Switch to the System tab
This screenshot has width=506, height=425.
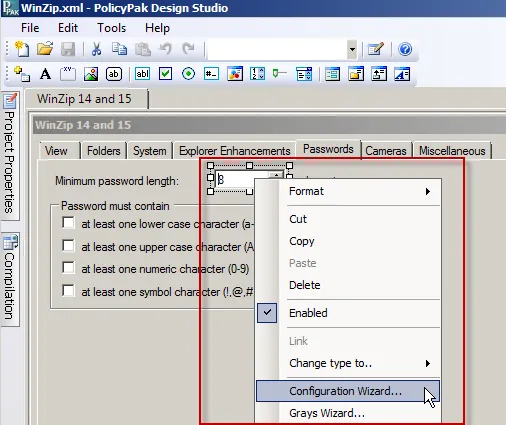(150, 151)
